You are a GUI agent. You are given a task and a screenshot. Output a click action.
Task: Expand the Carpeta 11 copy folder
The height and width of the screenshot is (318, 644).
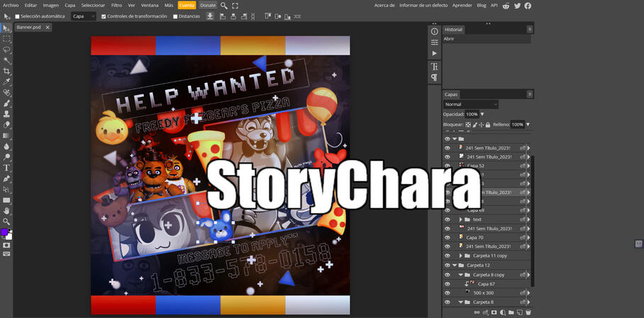[x=460, y=256]
